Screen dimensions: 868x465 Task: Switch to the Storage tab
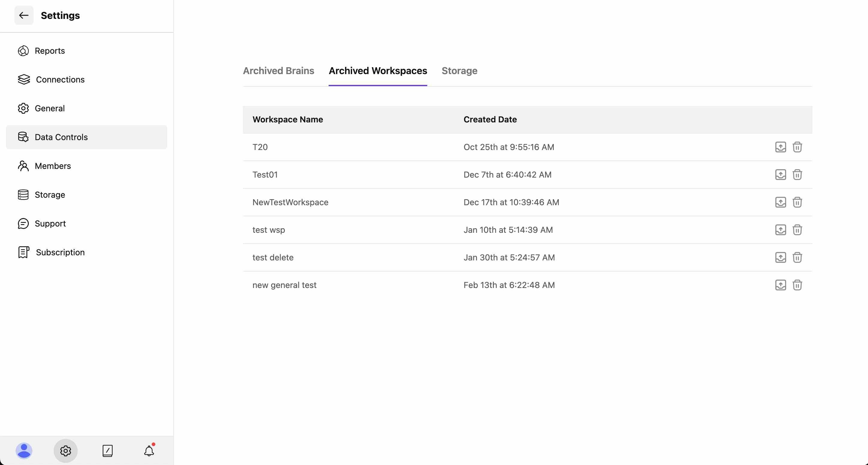[x=459, y=71]
